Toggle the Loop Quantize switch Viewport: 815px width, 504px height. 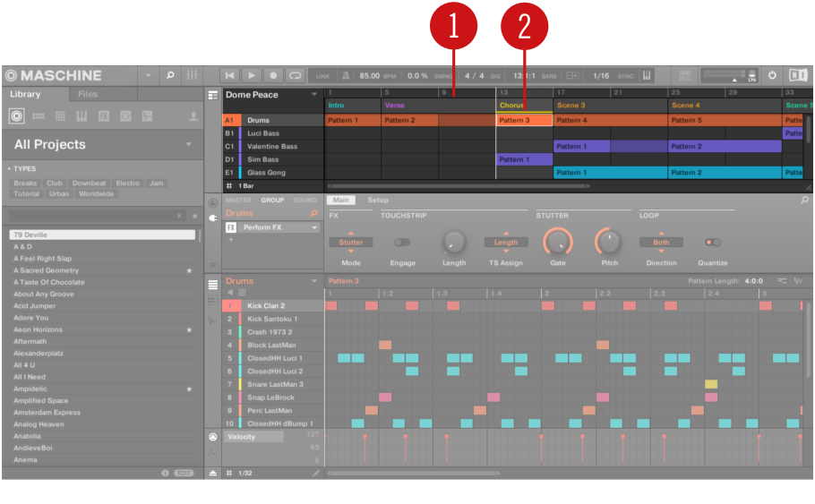coord(713,243)
